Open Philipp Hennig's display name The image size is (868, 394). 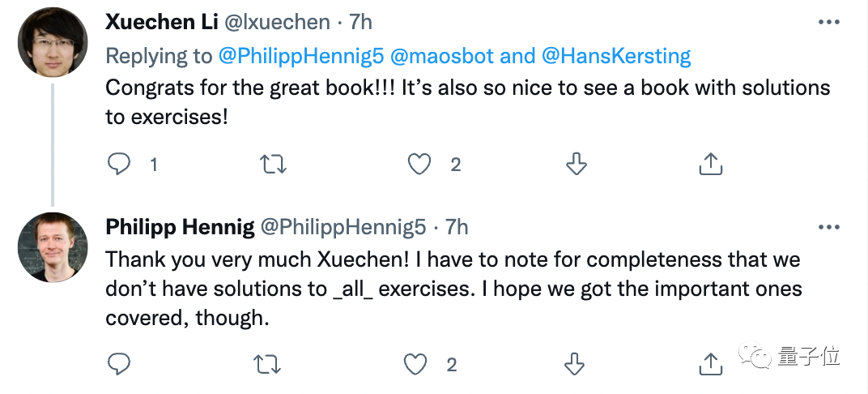point(179,227)
